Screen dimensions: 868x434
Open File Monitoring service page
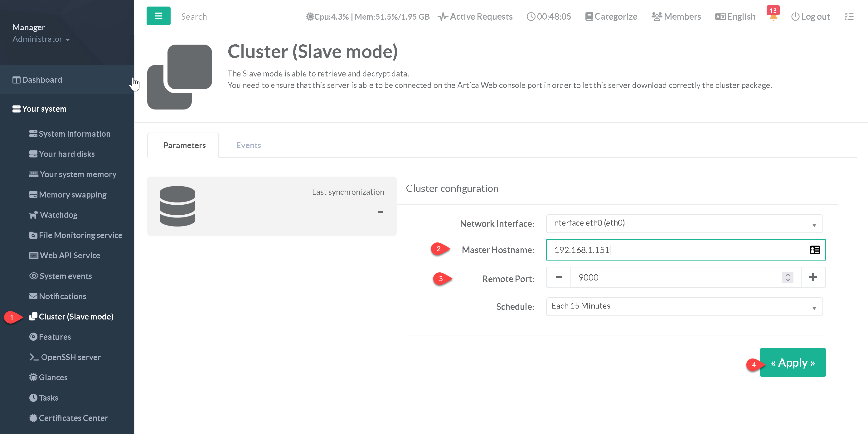pyautogui.click(x=80, y=235)
